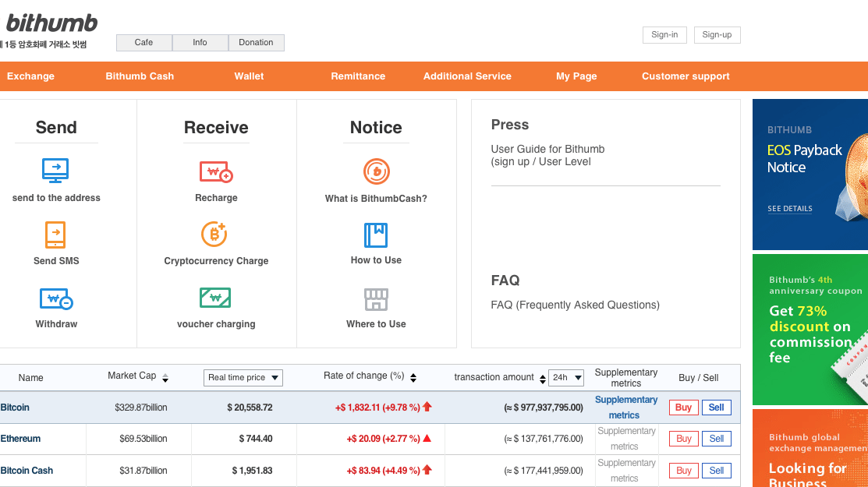
Task: Click the Cryptocurrency Charge bitcoin icon
Action: pos(214,235)
